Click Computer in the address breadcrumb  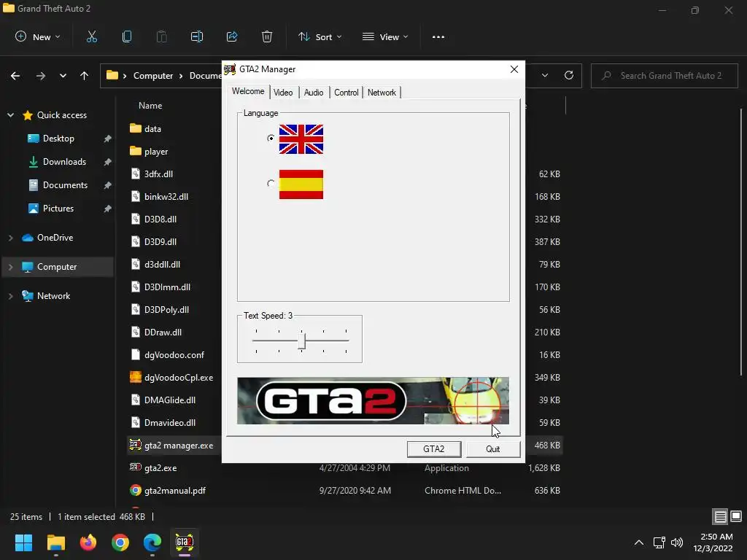click(x=153, y=76)
